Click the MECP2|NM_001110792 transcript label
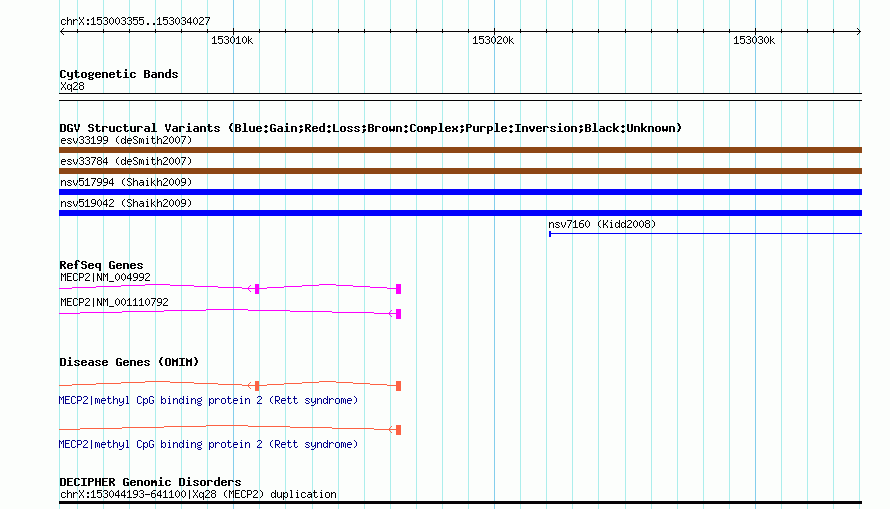Image resolution: width=890 pixels, height=509 pixels. [114, 302]
